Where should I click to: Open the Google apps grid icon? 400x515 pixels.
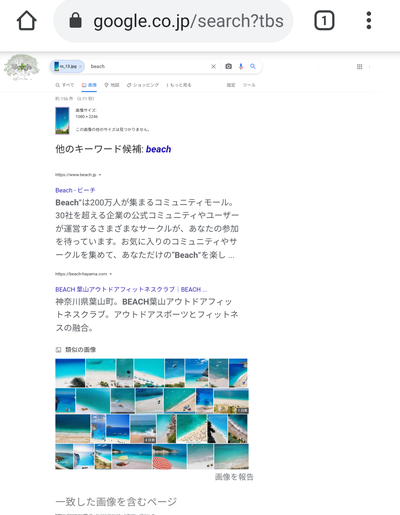(359, 67)
